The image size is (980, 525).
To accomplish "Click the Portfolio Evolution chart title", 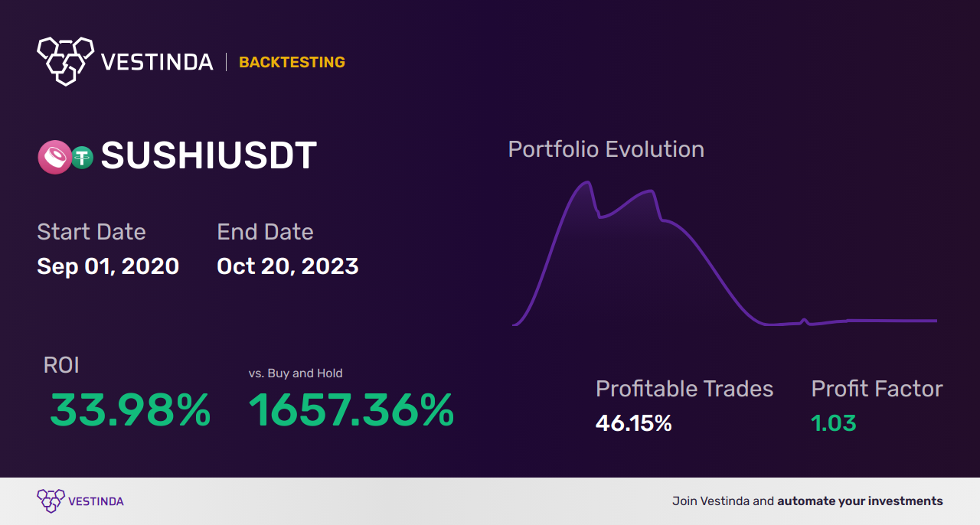I will pos(606,149).
